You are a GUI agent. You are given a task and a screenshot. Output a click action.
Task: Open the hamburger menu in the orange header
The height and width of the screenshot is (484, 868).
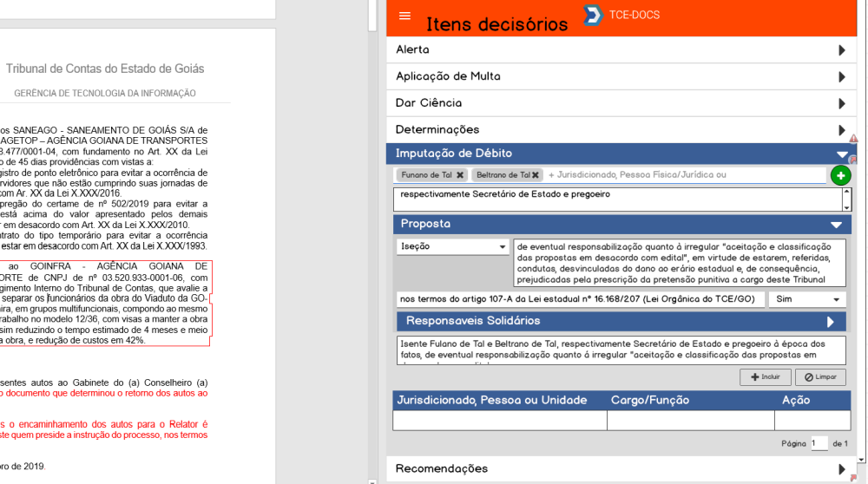pos(404,16)
